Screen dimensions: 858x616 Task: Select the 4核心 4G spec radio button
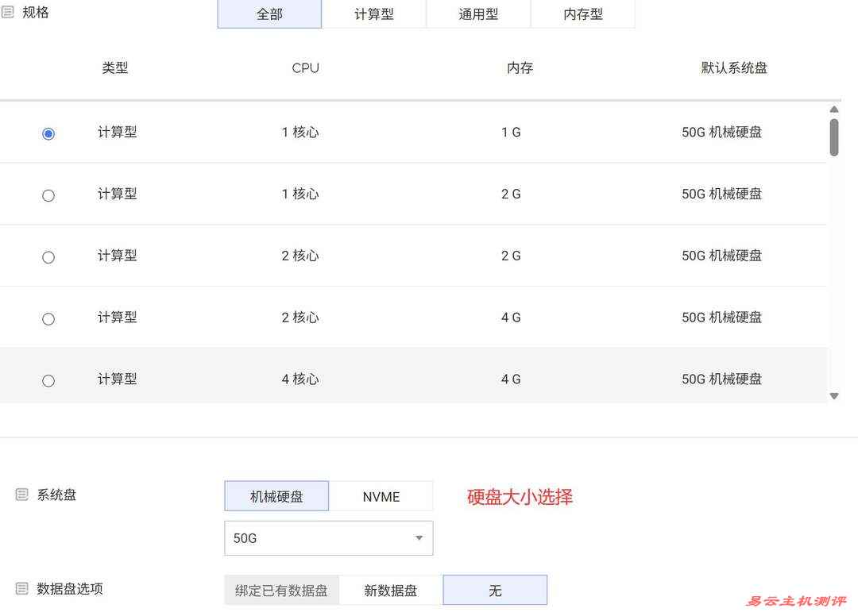click(48, 380)
